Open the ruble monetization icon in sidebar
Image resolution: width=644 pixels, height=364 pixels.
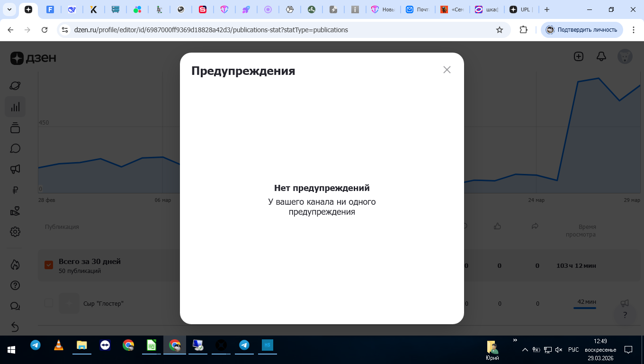[15, 190]
